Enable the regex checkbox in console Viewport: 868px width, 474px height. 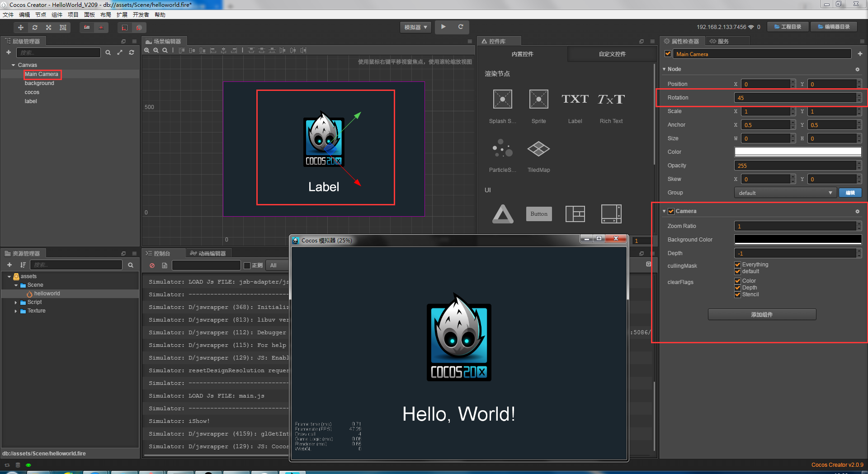tap(247, 265)
